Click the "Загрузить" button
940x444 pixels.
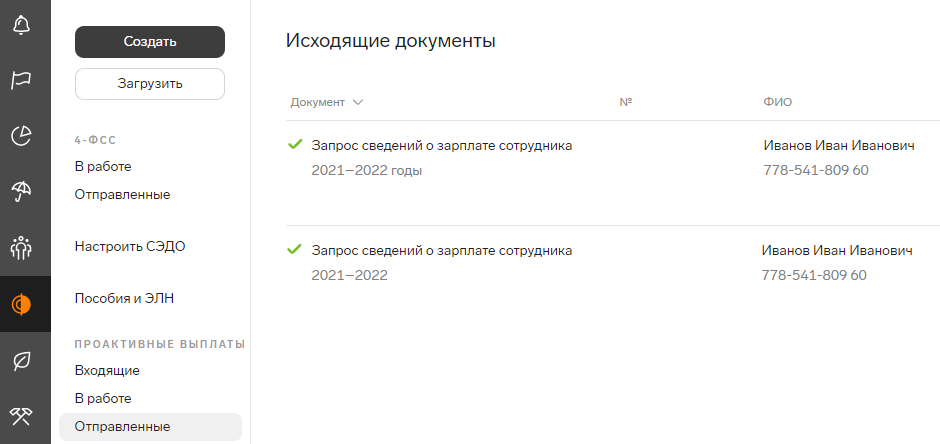(150, 84)
